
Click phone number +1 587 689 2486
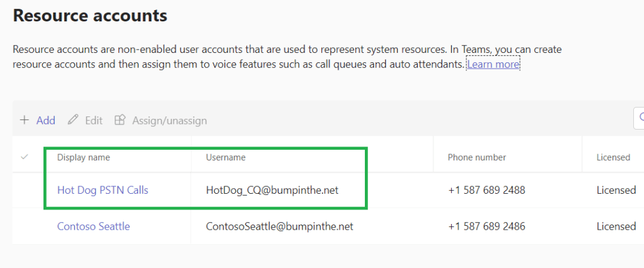pyautogui.click(x=486, y=226)
